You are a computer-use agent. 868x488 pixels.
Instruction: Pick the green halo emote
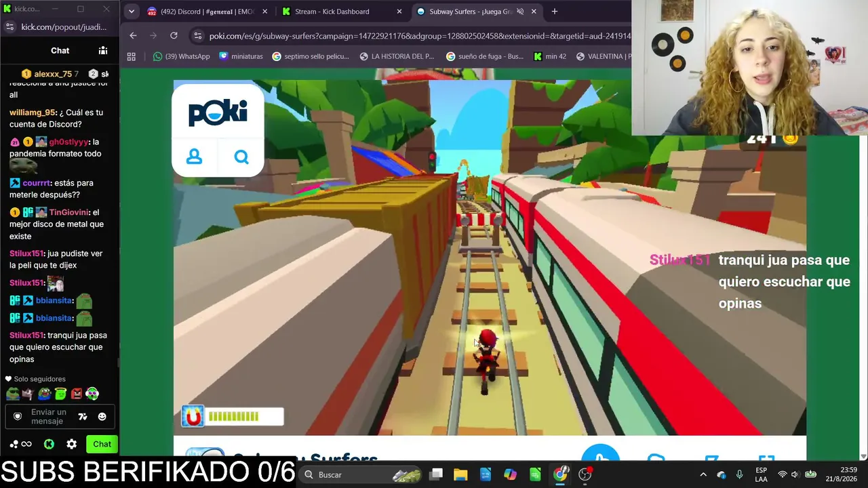click(x=61, y=393)
